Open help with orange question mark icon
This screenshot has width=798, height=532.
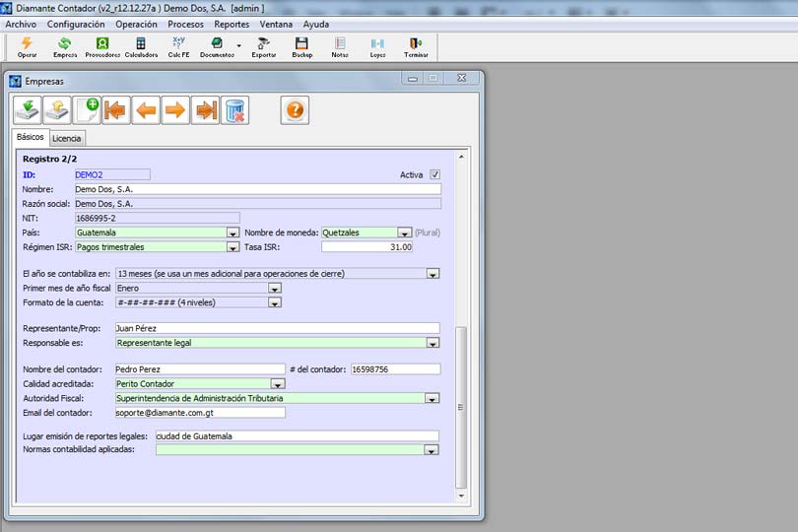tap(295, 110)
